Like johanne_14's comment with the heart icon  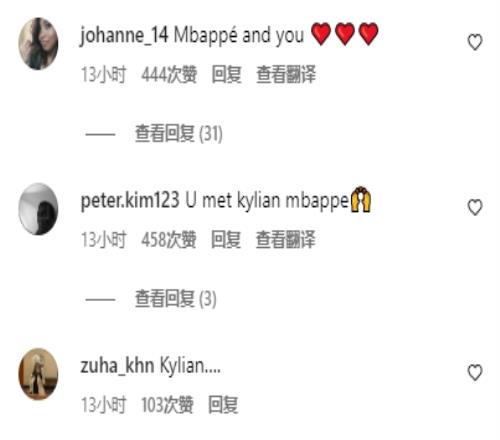(475, 42)
